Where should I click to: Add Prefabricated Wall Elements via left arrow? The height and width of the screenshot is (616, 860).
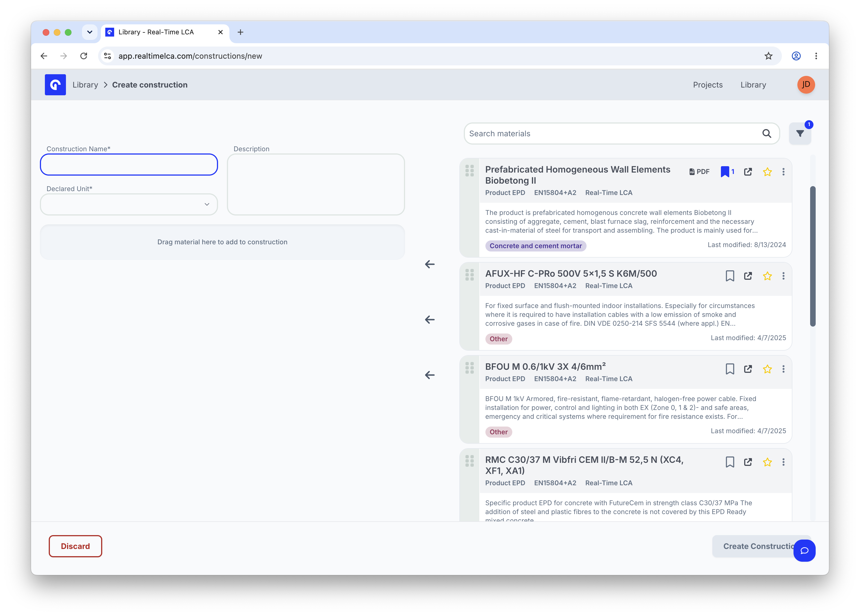click(430, 264)
